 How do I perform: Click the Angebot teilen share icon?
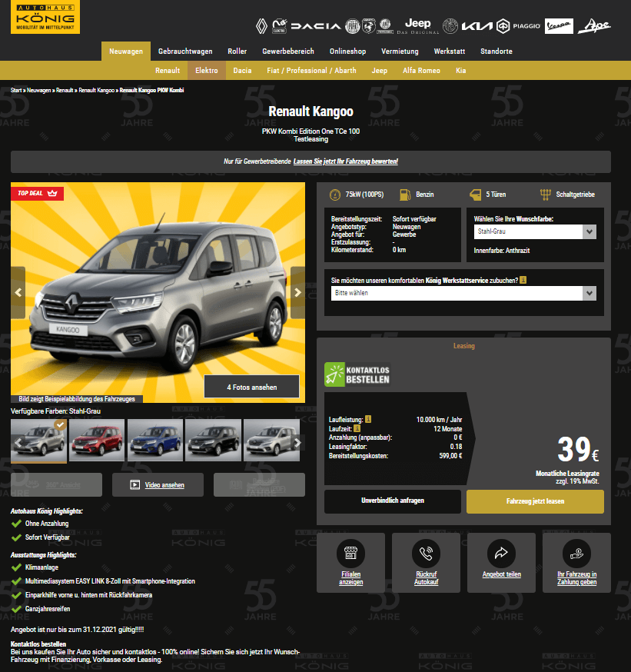(x=501, y=554)
